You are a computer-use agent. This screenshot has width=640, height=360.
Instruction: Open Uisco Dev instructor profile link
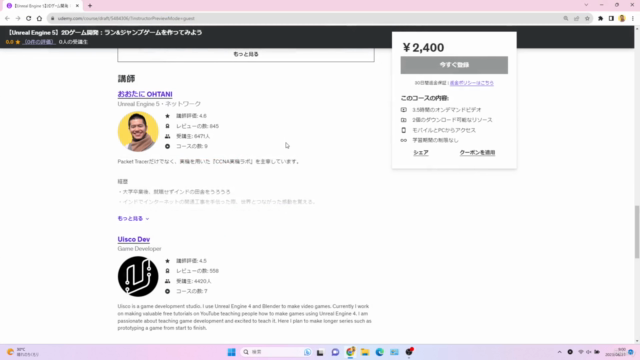tap(133, 239)
